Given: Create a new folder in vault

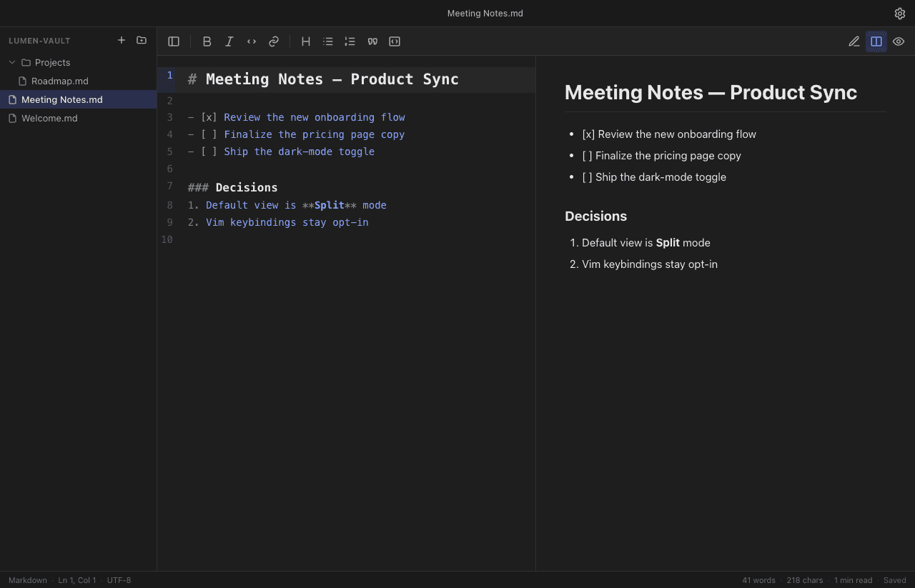Looking at the screenshot, I should click(x=142, y=40).
